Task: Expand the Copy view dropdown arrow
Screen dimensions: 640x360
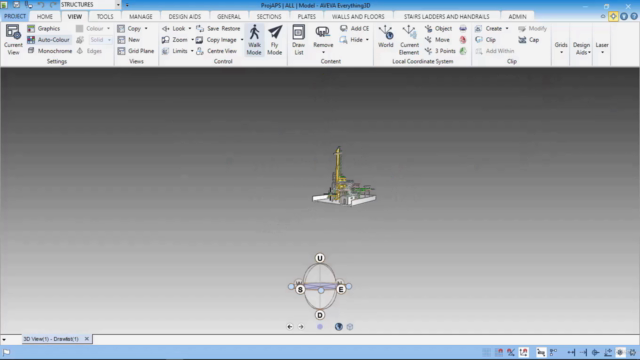Action: pyautogui.click(x=146, y=29)
